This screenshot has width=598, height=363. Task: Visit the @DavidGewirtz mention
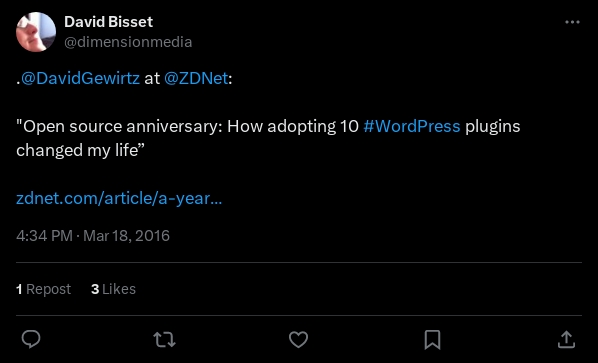tap(80, 79)
